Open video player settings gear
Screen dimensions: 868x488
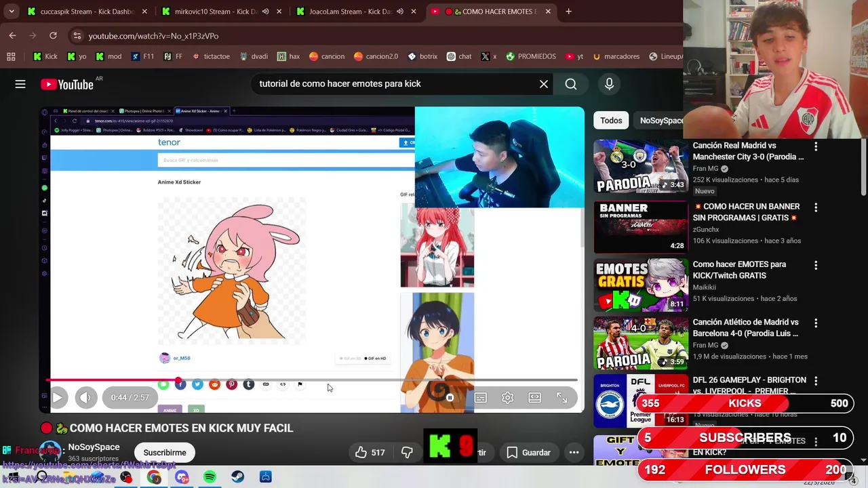(x=507, y=398)
